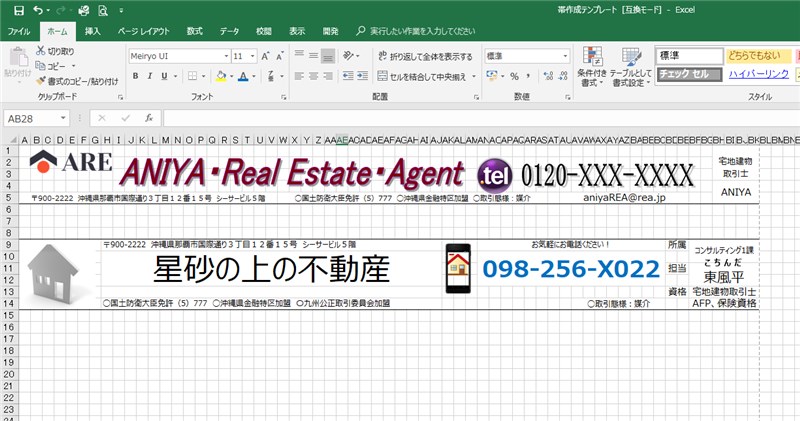Image resolution: width=800 pixels, height=421 pixels.
Task: Click the percent style icon
Action: [514, 76]
